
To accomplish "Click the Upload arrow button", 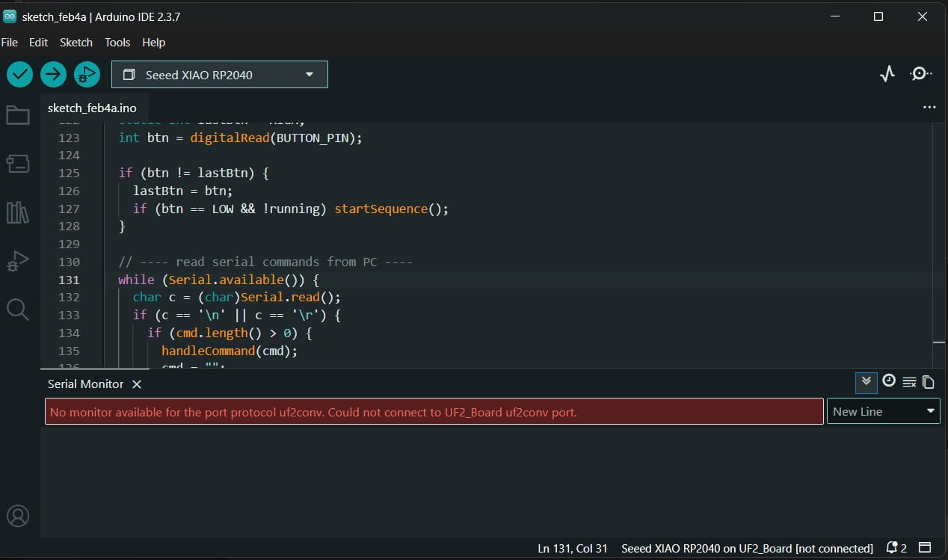I will 53,74.
